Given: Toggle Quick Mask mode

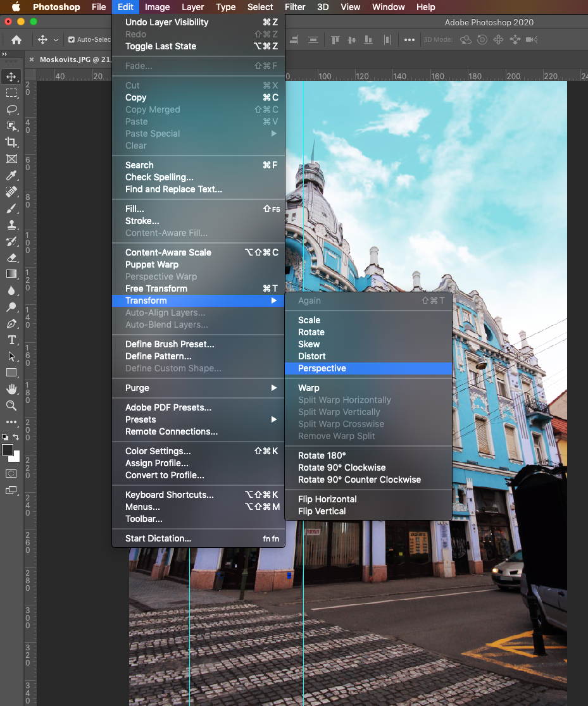Looking at the screenshot, I should (x=11, y=473).
